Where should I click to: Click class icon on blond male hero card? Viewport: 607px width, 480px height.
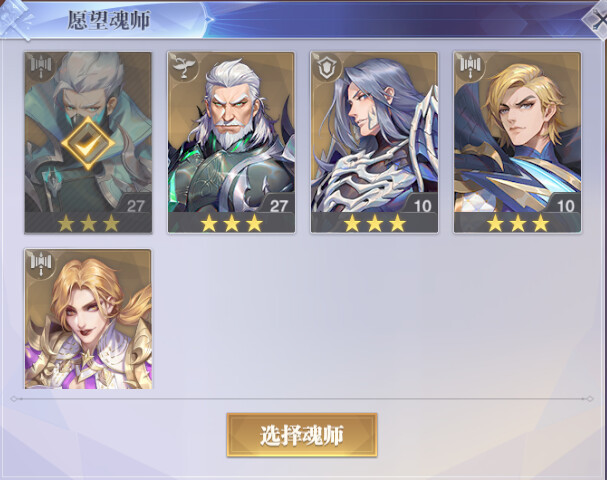(471, 66)
